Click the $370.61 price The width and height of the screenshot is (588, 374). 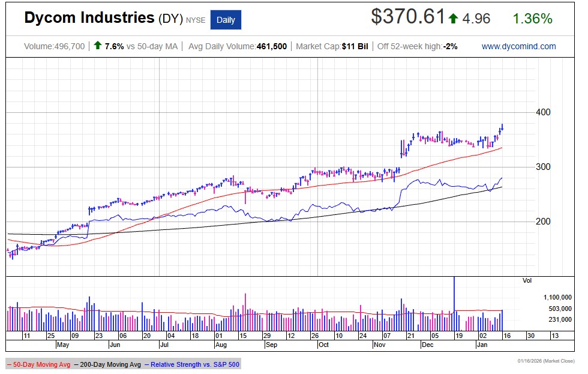408,17
